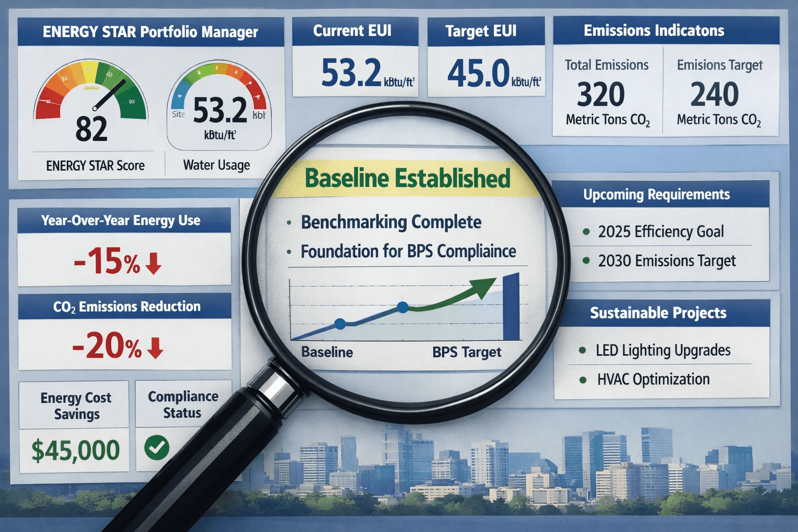Select HVAC Optimization project
Screen dimensions: 798x532
653,380
